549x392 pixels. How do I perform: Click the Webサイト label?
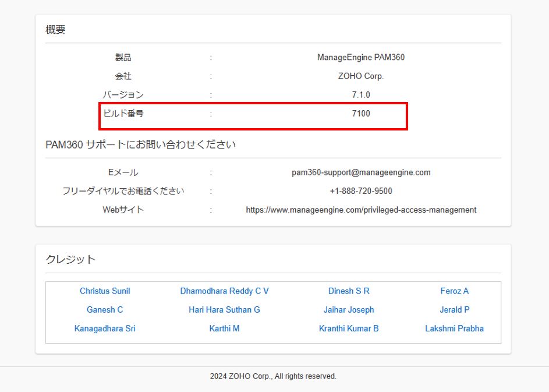[x=123, y=210]
